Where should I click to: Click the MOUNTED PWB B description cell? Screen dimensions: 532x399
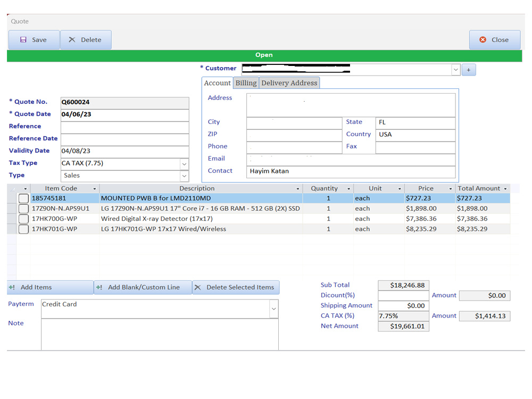pyautogui.click(x=201, y=198)
